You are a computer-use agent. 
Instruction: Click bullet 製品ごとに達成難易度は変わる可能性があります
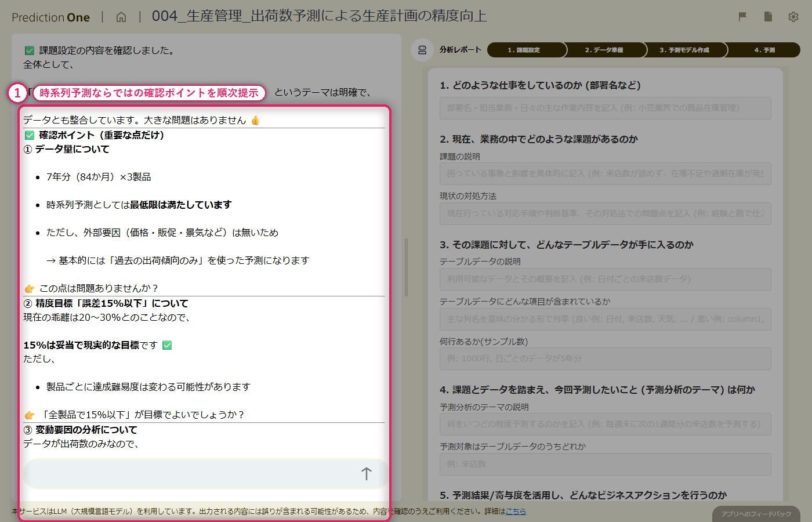click(x=148, y=387)
